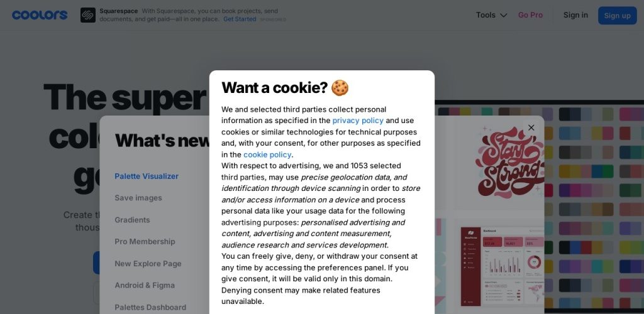The width and height of the screenshot is (644, 314).
Task: Select Save images in What's new list
Action: click(x=138, y=198)
